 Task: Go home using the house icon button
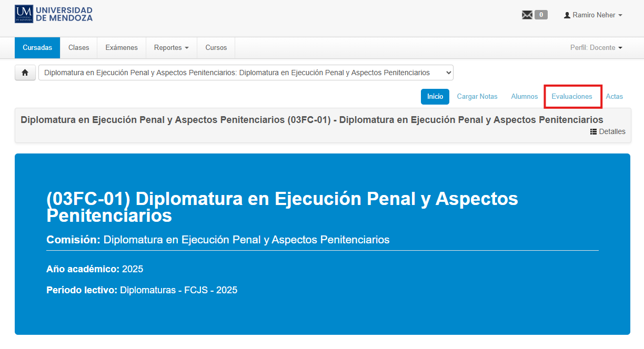[x=25, y=73]
